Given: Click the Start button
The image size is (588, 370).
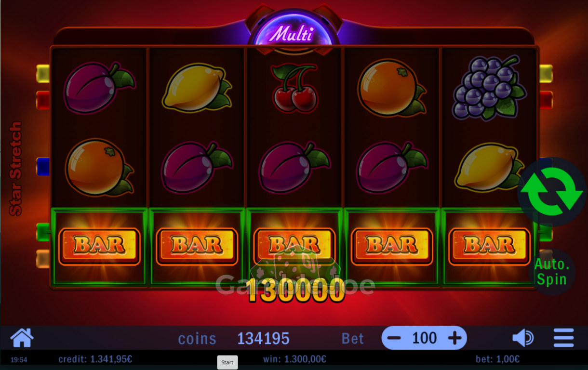Looking at the screenshot, I should 227,363.
